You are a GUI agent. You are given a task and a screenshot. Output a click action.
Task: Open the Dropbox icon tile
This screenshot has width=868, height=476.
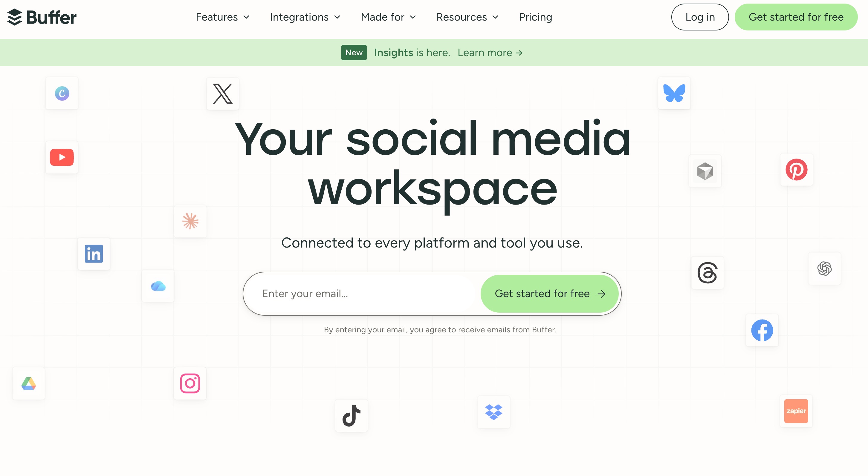(494, 412)
